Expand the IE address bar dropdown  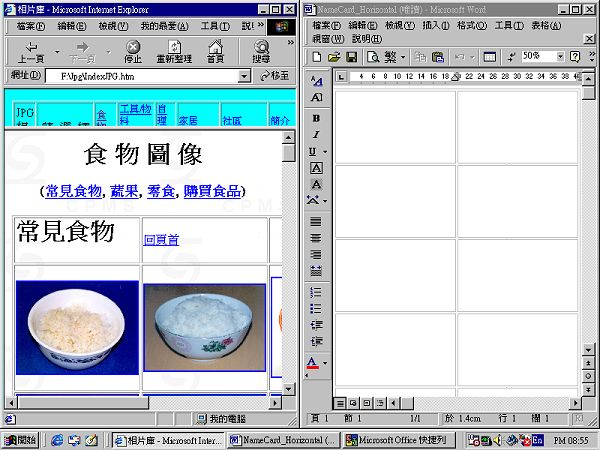click(244, 76)
